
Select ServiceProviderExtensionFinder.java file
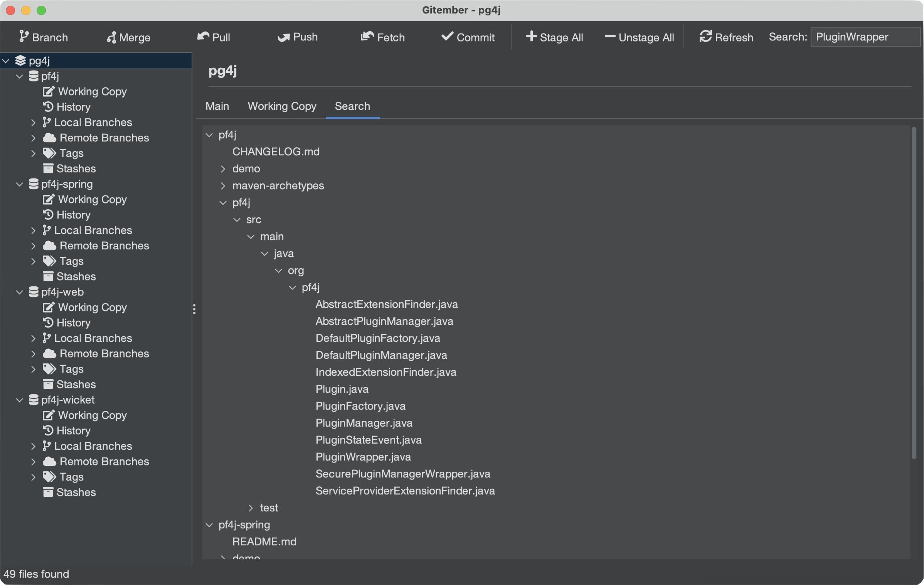click(405, 491)
